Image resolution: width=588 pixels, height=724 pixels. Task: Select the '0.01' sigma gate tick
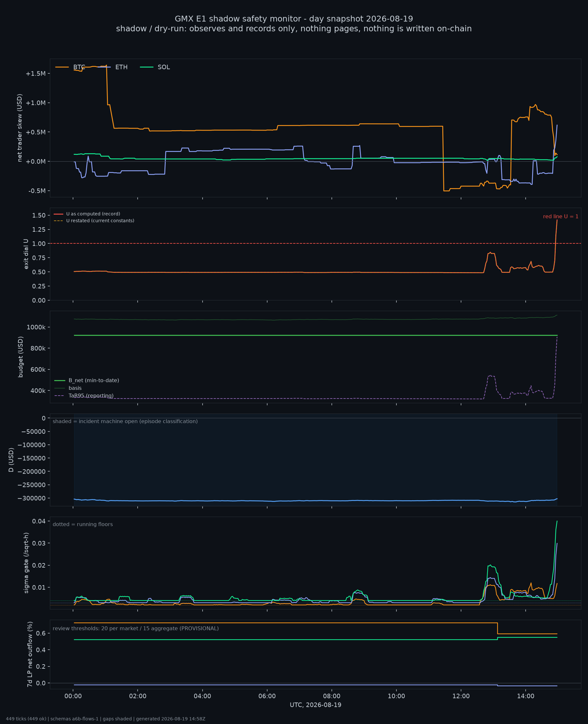(39, 588)
